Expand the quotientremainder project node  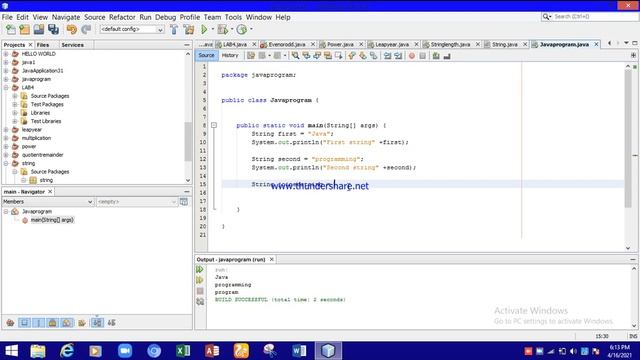point(6,155)
